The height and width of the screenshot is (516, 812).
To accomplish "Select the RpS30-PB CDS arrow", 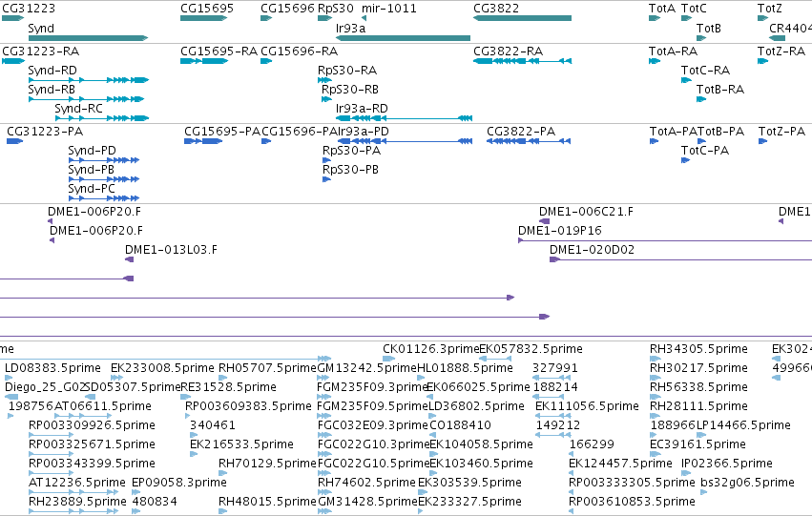I will click(x=326, y=179).
